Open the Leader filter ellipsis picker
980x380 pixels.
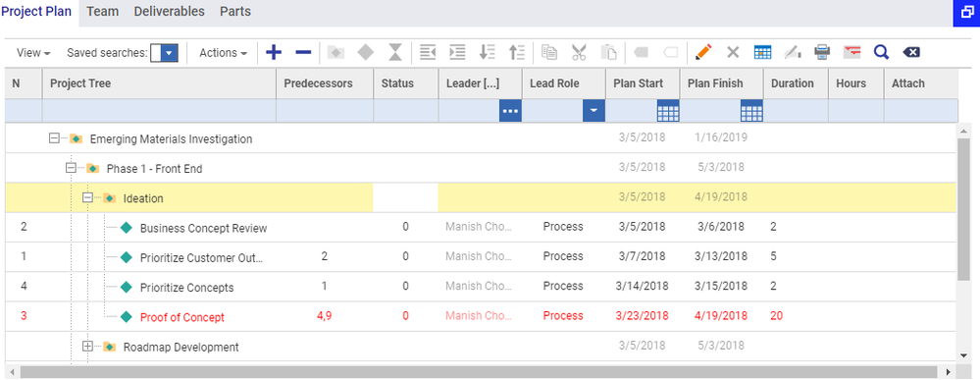click(x=511, y=111)
